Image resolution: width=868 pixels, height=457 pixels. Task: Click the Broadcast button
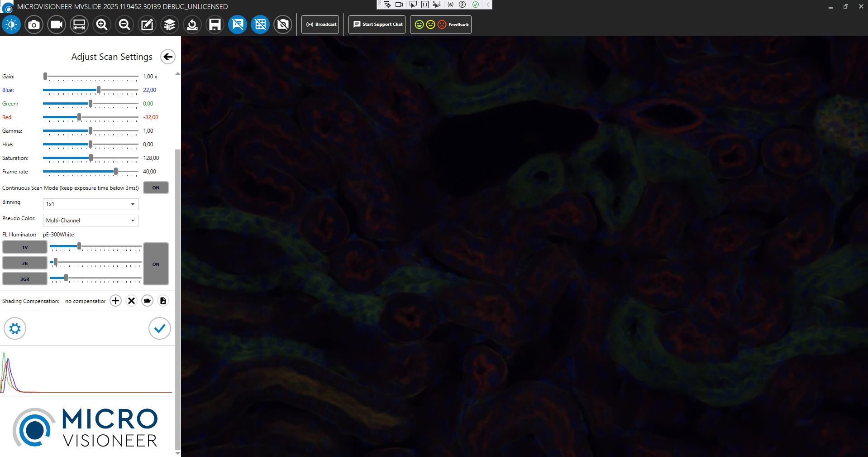(320, 24)
